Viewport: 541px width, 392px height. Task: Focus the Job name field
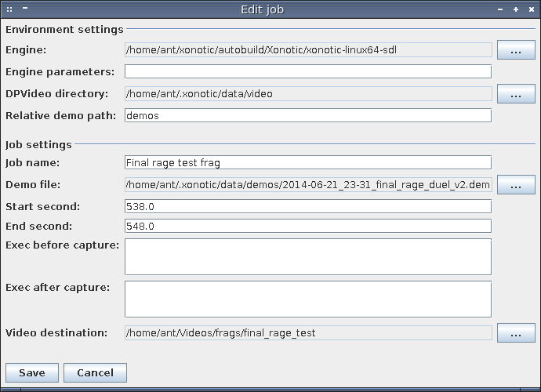307,163
